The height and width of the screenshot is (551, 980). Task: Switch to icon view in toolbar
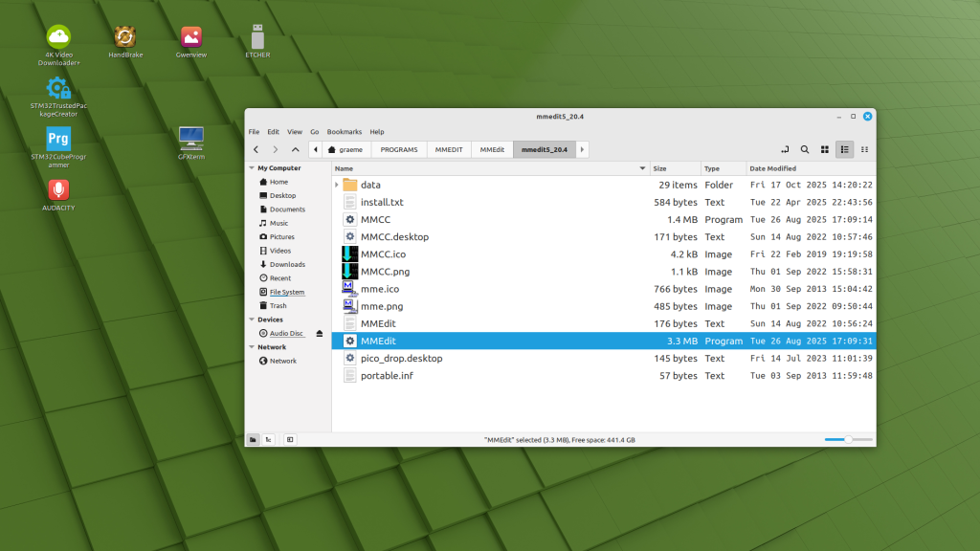[824, 149]
